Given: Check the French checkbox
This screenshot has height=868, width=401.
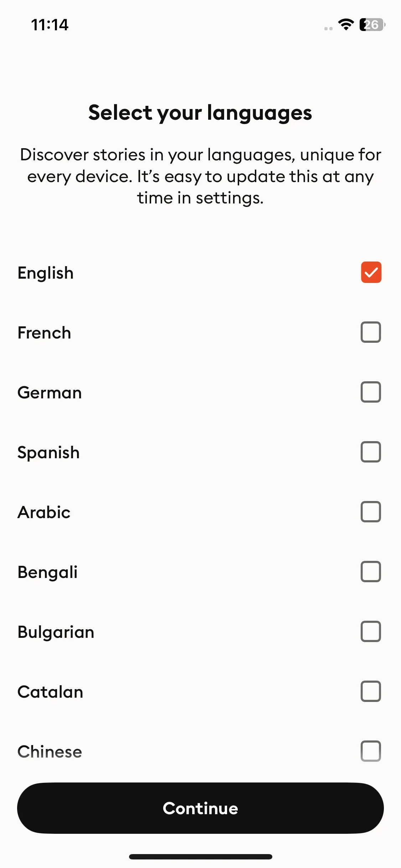Looking at the screenshot, I should 371,332.
